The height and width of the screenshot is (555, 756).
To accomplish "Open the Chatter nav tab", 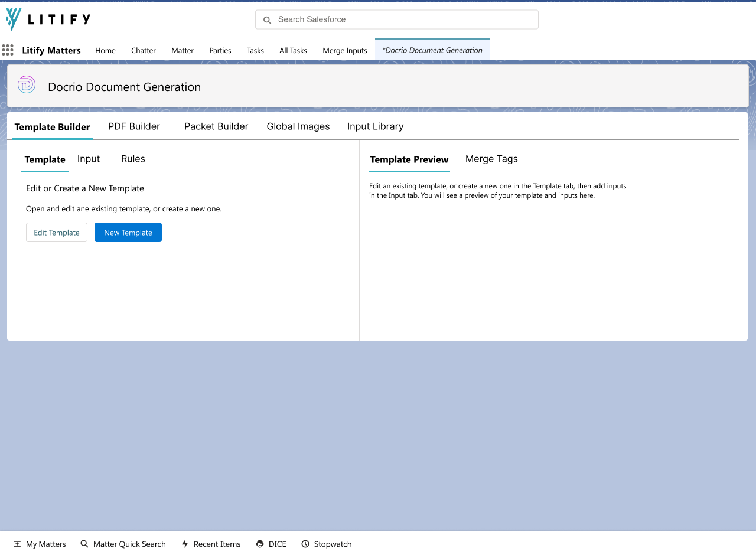I will (144, 51).
